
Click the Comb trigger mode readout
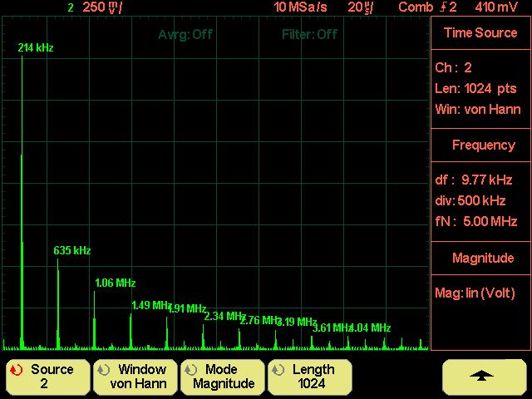(416, 7)
